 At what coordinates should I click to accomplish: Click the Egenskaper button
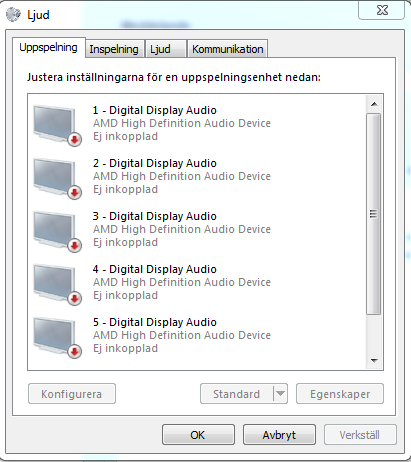340,394
